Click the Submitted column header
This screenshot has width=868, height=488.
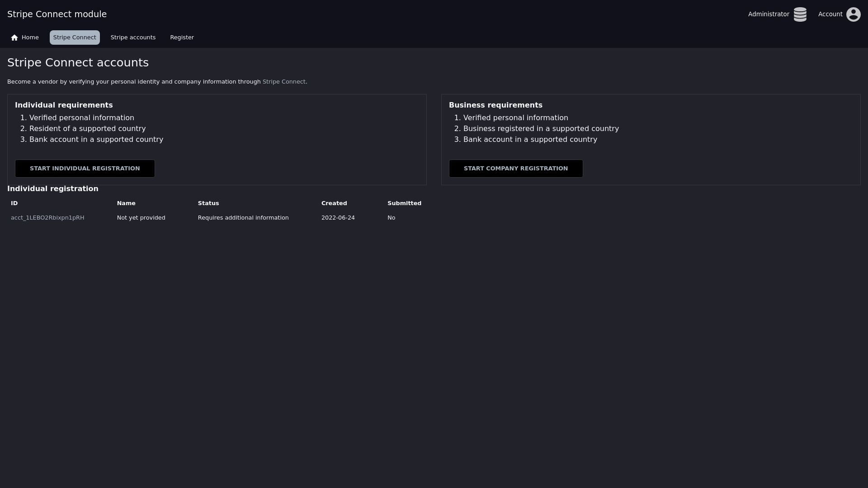coord(404,203)
